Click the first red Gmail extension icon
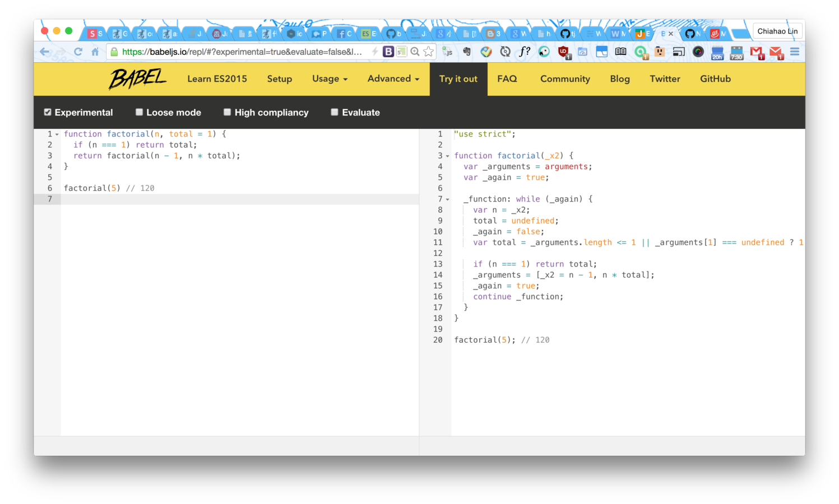The height and width of the screenshot is (504, 839). click(x=757, y=53)
